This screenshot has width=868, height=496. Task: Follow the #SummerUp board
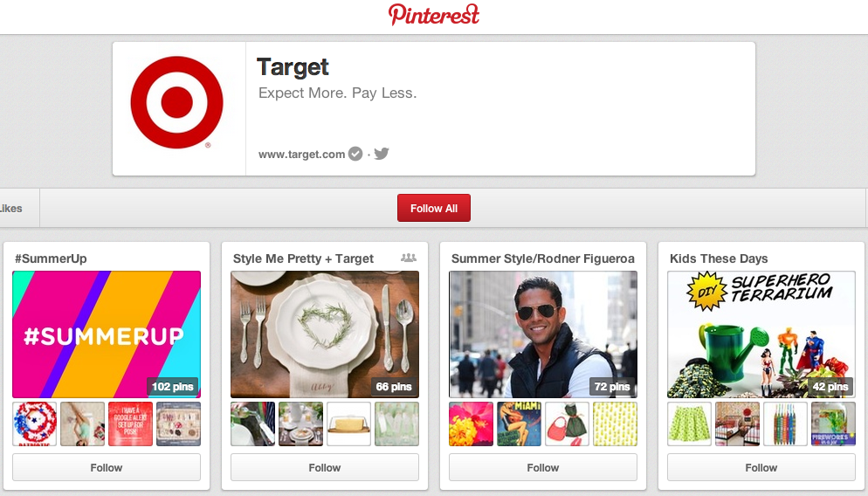coord(107,468)
